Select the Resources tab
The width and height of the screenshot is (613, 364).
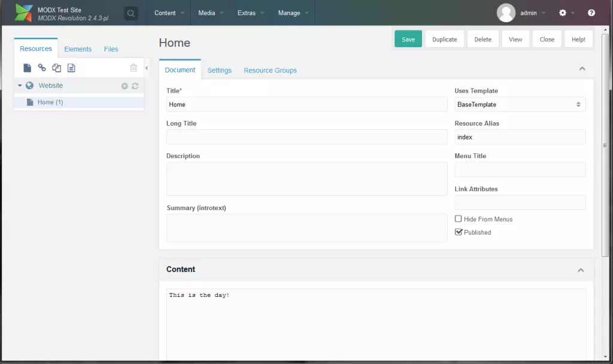click(36, 48)
